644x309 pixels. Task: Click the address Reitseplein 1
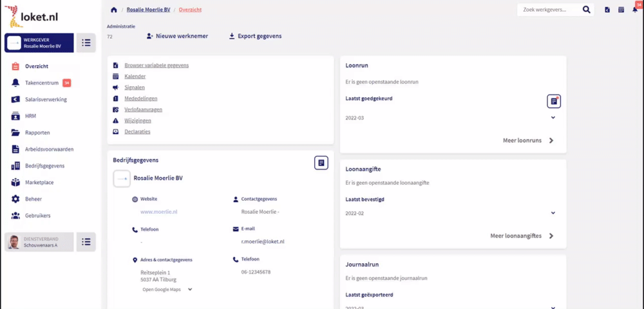pos(156,272)
